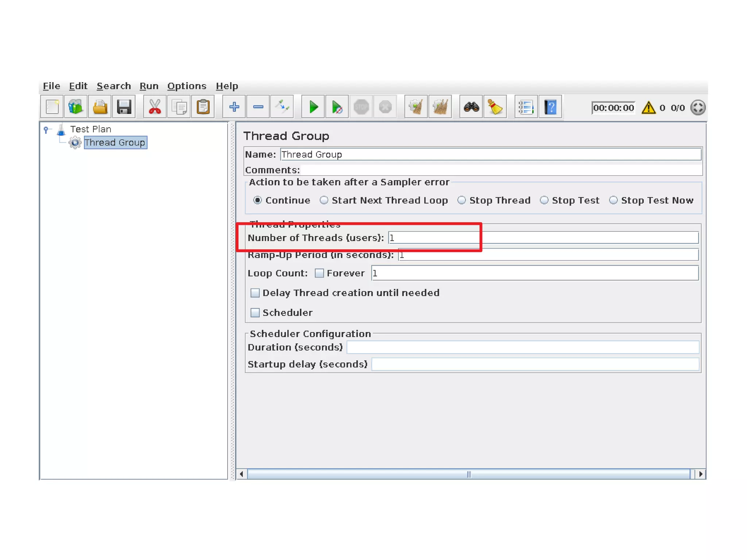Viewport: 747px width, 560px height.
Task: Enable the Forever loop checkbox
Action: tap(319, 273)
